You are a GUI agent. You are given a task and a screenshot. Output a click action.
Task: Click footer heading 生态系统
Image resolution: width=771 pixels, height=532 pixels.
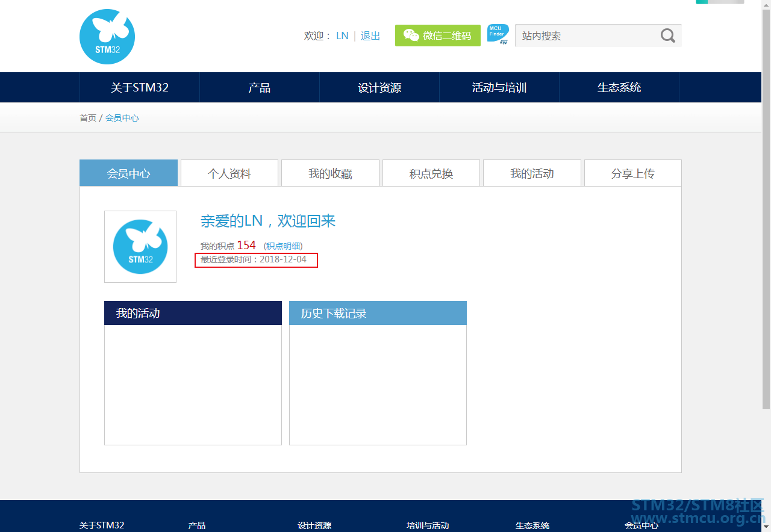tap(532, 525)
